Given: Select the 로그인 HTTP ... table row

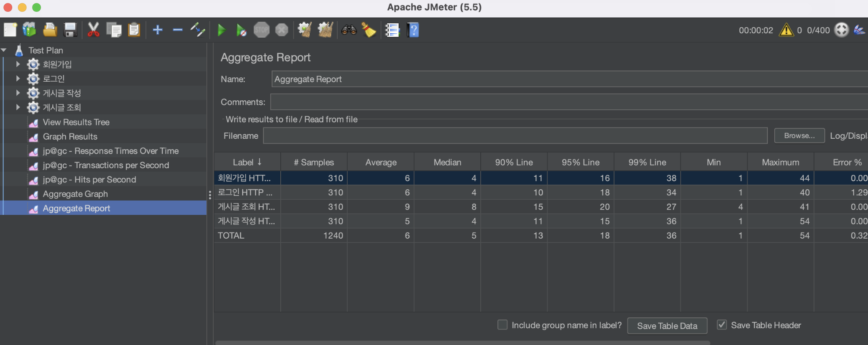Looking at the screenshot, I should [x=541, y=192].
